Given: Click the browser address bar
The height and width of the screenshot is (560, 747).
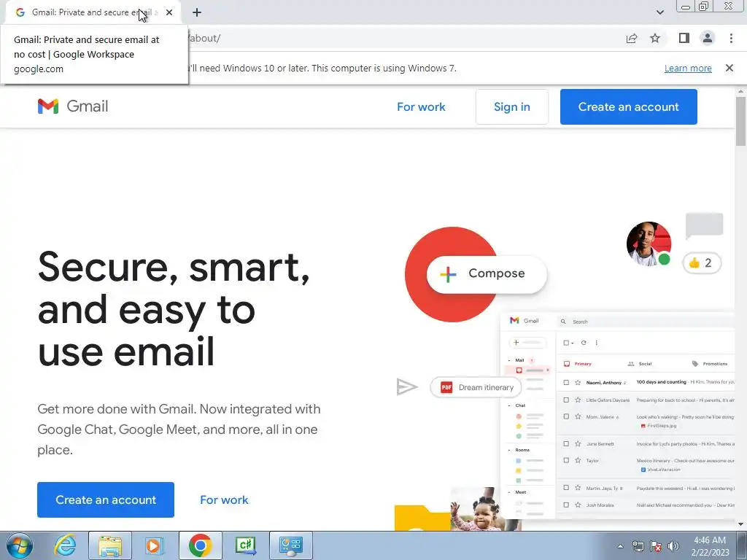Looking at the screenshot, I should tap(381, 38).
